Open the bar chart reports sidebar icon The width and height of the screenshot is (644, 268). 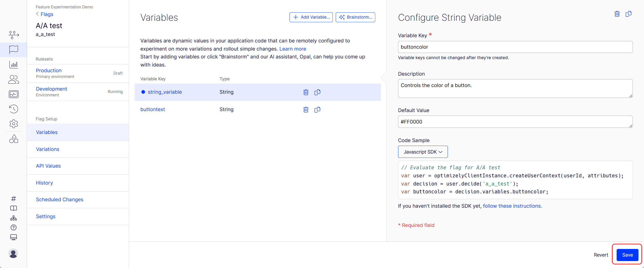click(14, 65)
